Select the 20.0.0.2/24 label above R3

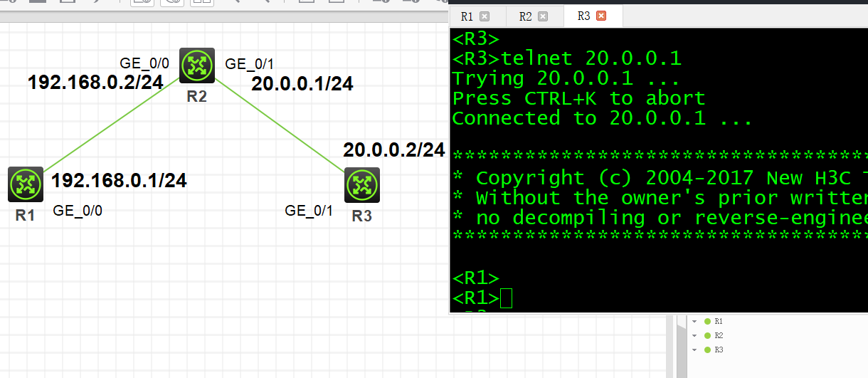(x=393, y=150)
